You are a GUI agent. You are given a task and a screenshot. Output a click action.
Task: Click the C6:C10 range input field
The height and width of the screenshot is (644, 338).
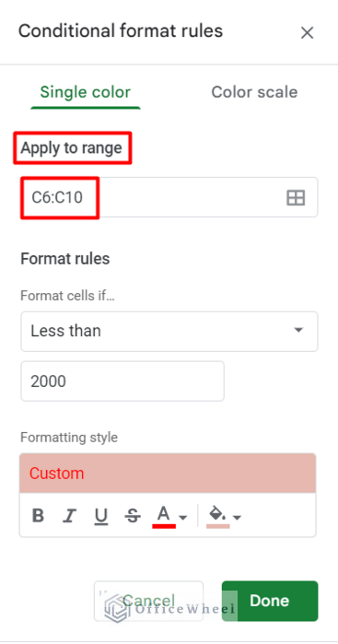coord(169,197)
